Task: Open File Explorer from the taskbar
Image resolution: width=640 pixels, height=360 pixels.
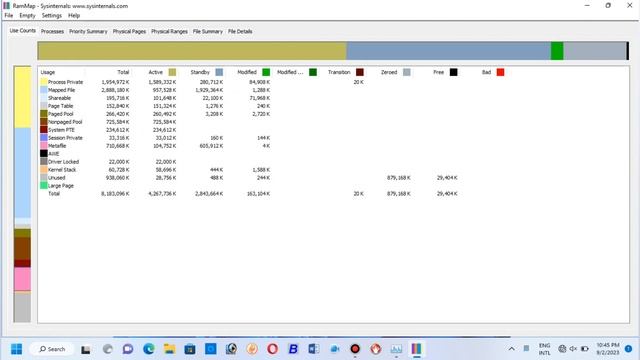Action: point(169,349)
